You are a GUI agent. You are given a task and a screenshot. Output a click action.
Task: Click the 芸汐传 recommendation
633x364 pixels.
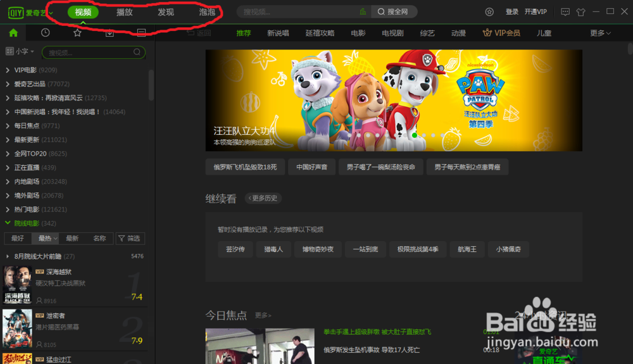point(235,249)
